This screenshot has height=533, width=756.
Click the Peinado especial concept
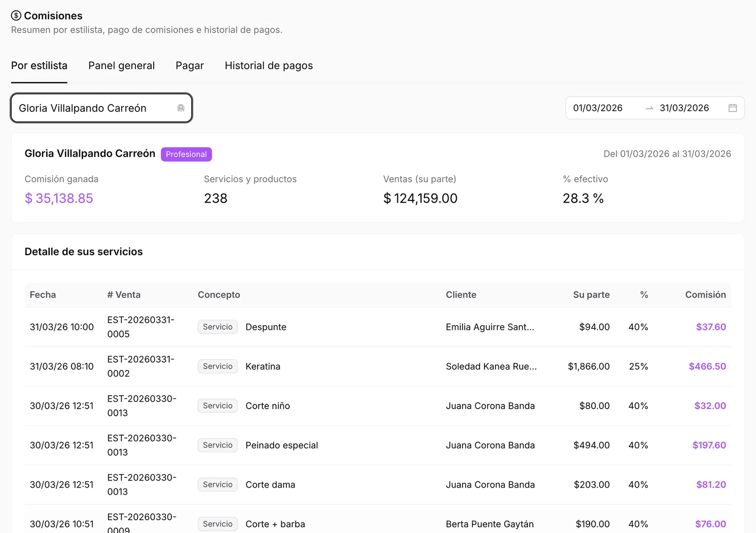(282, 445)
